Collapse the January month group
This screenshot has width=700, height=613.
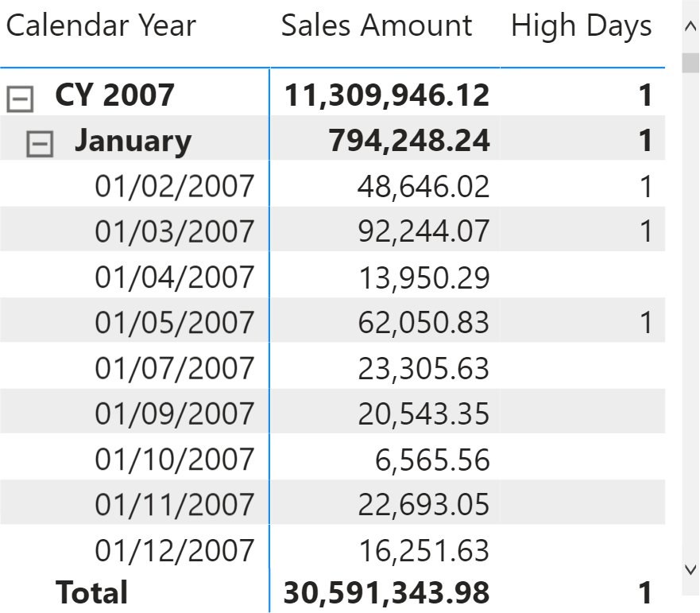(x=40, y=144)
